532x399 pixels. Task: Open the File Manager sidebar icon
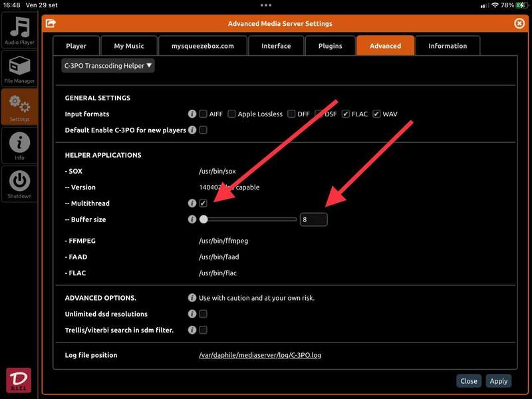[x=19, y=69]
